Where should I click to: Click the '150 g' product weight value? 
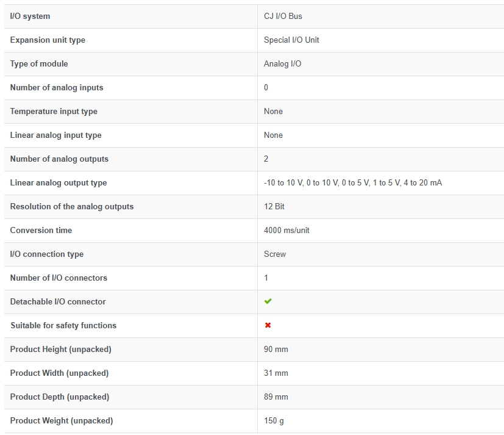pyautogui.click(x=274, y=421)
